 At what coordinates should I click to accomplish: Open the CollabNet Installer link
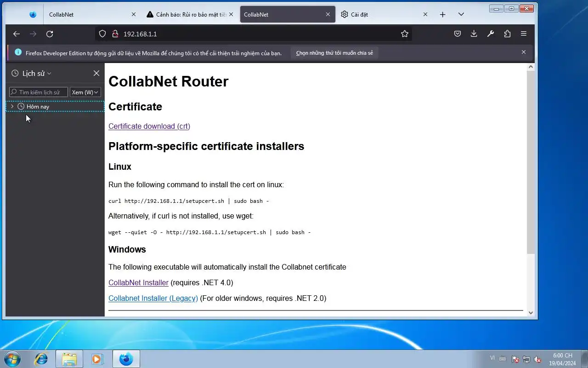[138, 282]
